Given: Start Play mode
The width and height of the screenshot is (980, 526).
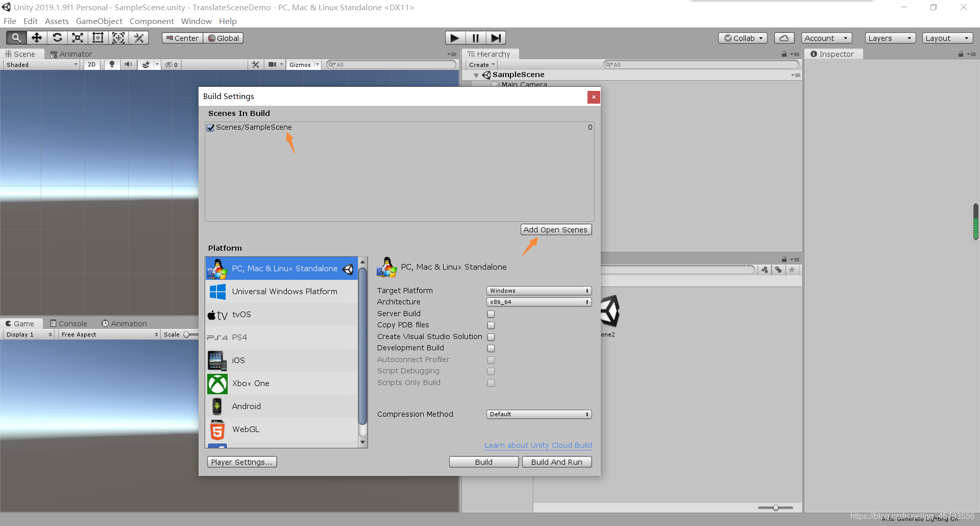Looking at the screenshot, I should click(455, 38).
